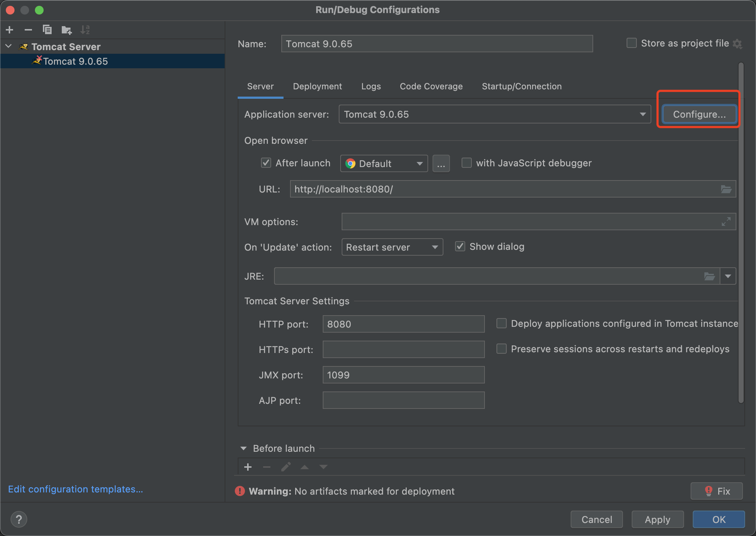Enable Store as project file checkbox
Screen dimensions: 756x536
(x=632, y=43)
